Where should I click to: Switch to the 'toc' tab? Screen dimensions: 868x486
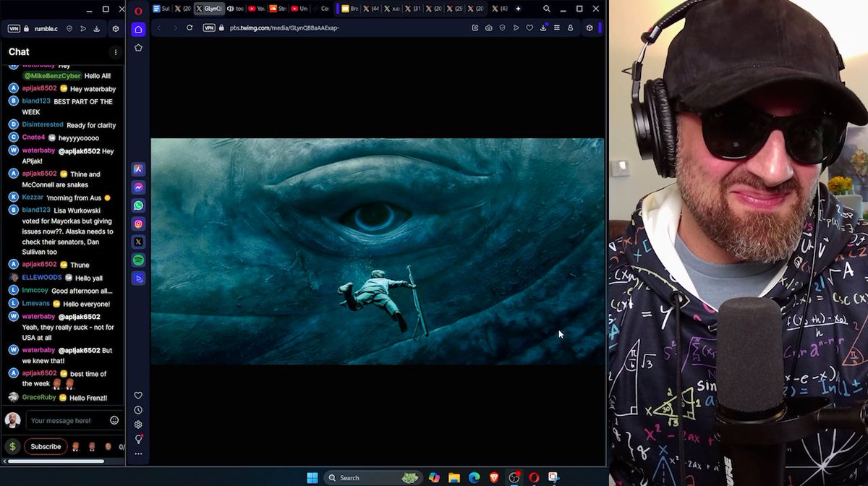[x=235, y=9]
